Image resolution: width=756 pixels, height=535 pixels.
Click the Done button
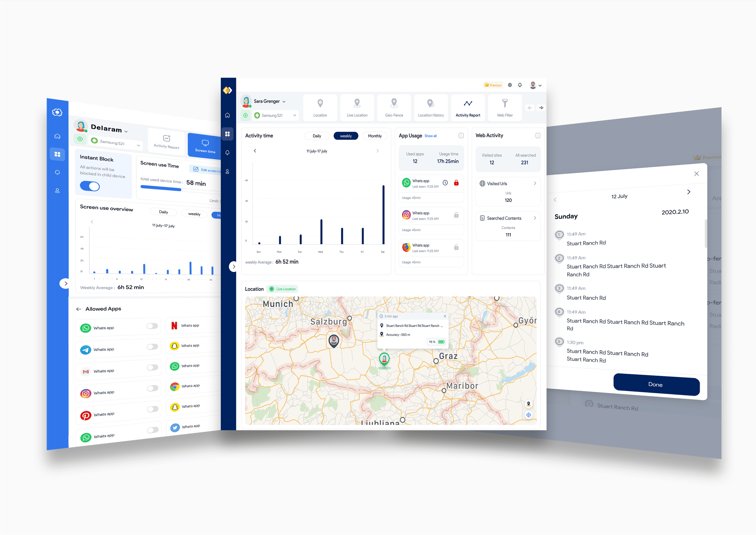click(x=656, y=385)
